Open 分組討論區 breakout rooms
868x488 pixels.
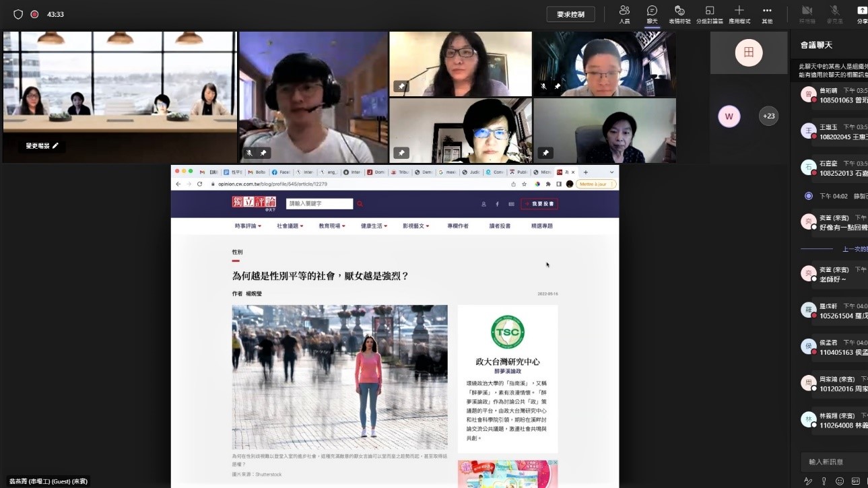(x=710, y=14)
